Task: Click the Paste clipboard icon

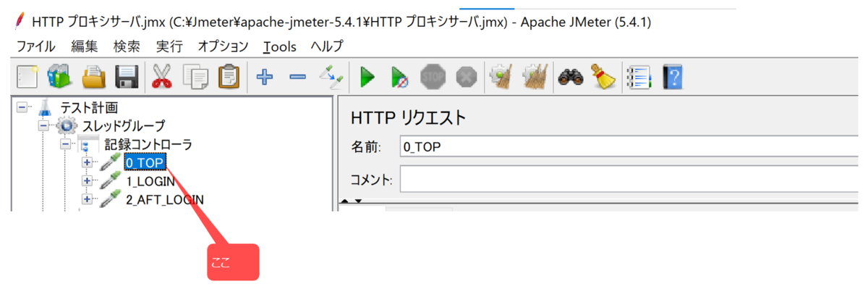Action: (229, 76)
